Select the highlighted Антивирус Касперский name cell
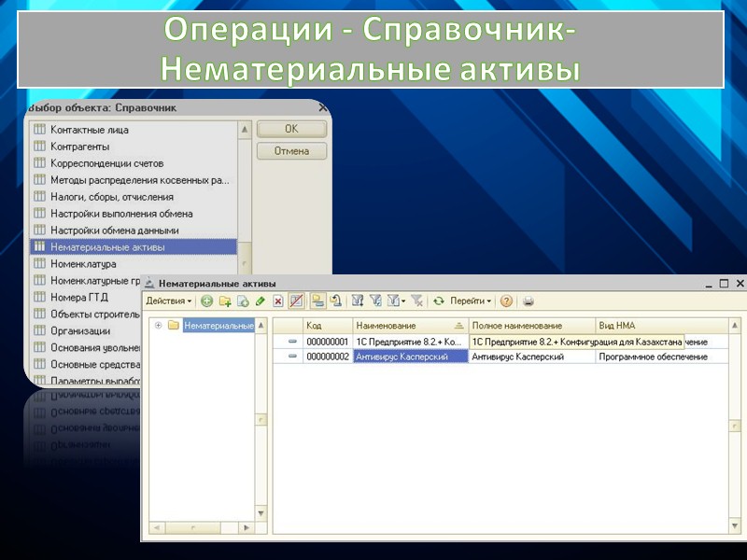The image size is (747, 560). pyautogui.click(x=411, y=357)
